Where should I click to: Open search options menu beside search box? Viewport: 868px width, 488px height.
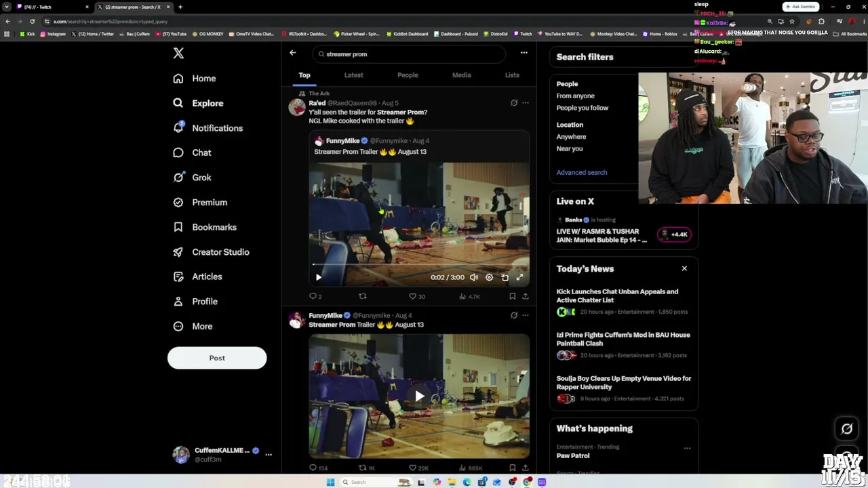pos(524,53)
